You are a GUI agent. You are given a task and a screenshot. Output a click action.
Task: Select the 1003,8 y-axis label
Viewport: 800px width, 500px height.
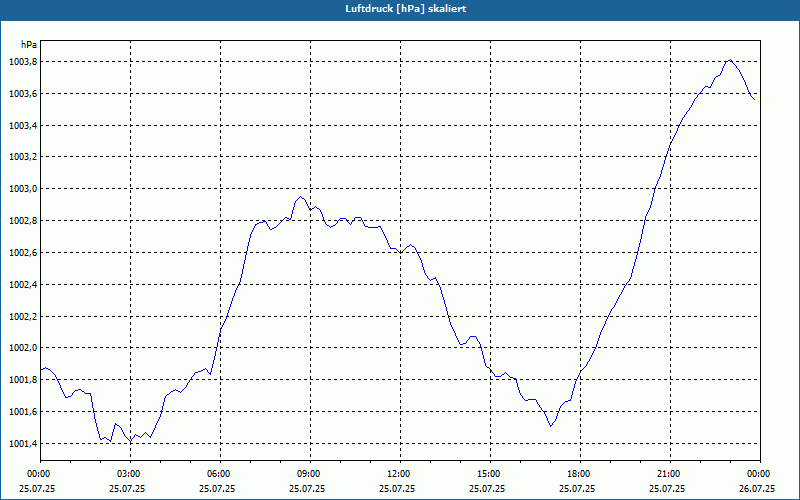coord(22,62)
